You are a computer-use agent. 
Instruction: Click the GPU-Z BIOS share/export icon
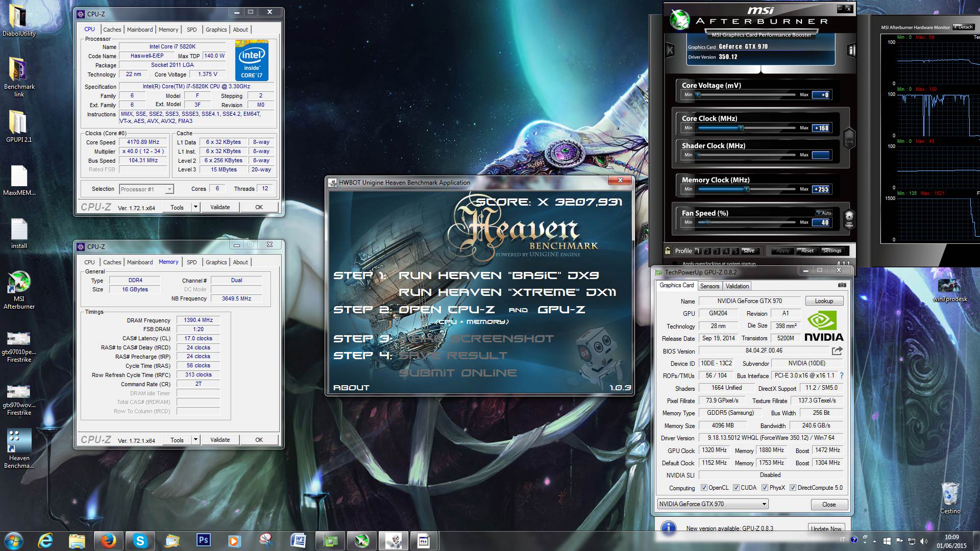pos(837,350)
